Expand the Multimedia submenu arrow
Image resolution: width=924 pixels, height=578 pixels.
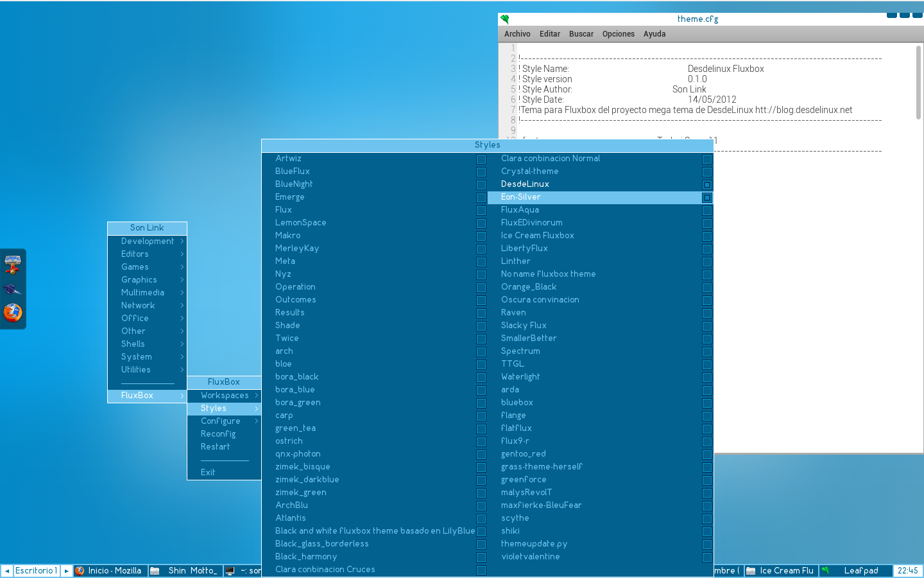[x=182, y=293]
